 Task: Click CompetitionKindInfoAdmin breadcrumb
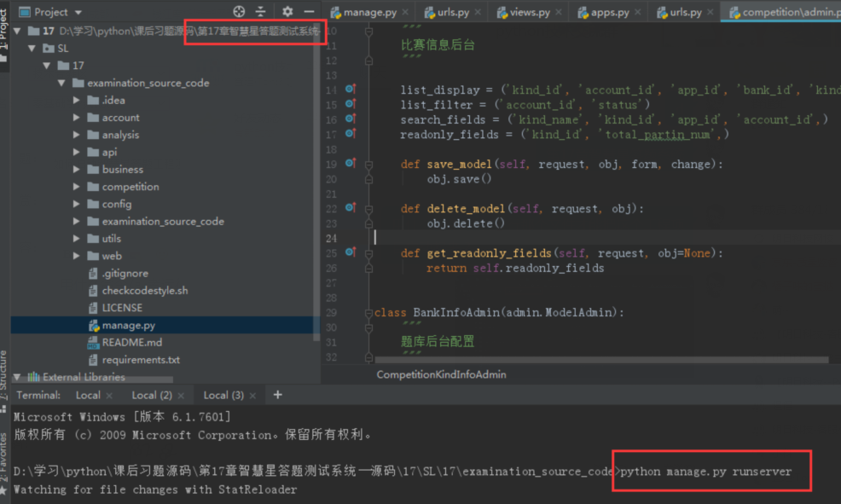[x=441, y=374]
